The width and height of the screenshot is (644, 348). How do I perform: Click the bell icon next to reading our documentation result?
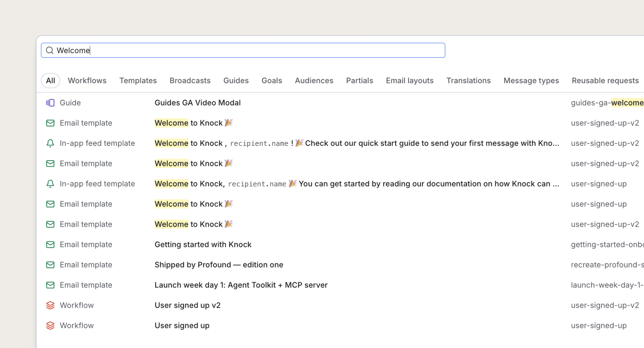point(50,184)
